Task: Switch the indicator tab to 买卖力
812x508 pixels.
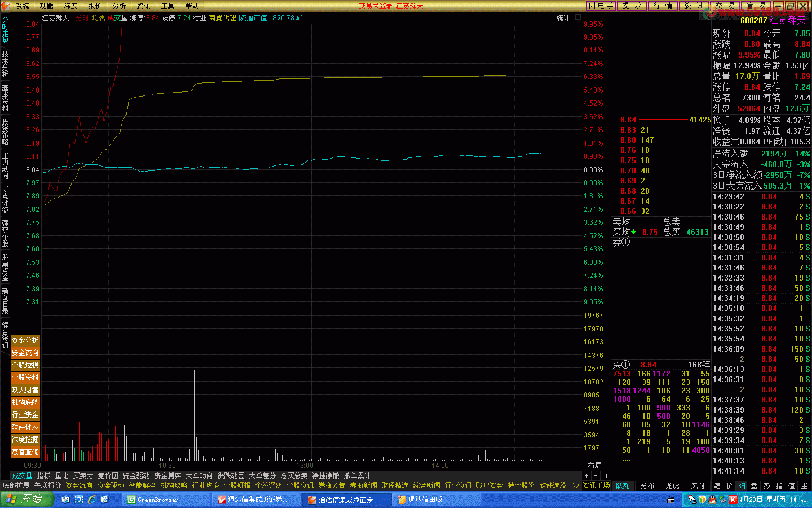Action: [83, 476]
